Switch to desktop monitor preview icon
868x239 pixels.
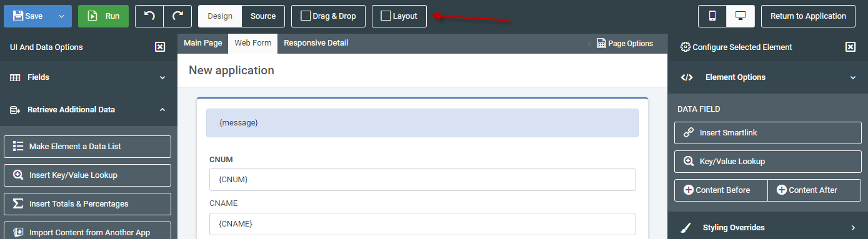pyautogui.click(x=741, y=16)
